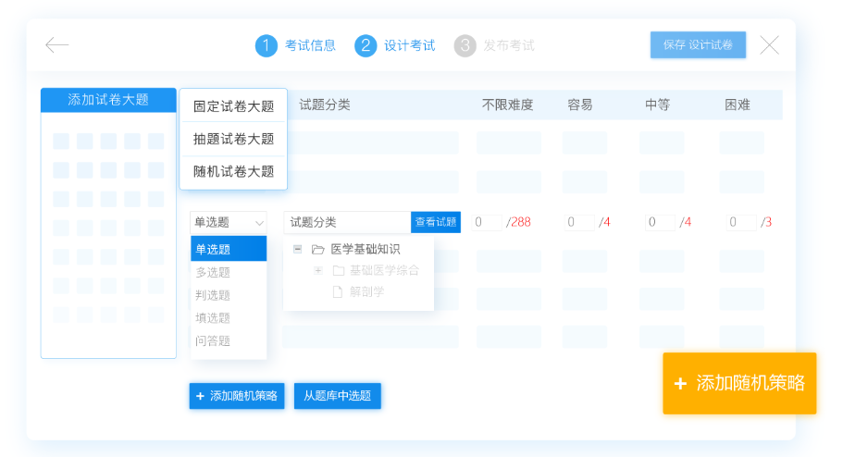This screenshot has height=457, width=868.
Task: Select 固定试卷大题 menu option
Action: pyautogui.click(x=233, y=106)
